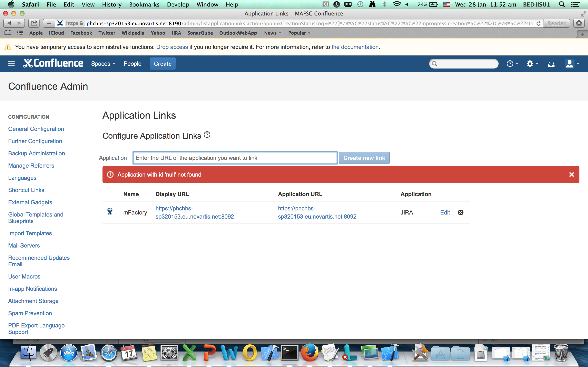588x367 pixels.
Task: Click the notifications tray icon
Action: pyautogui.click(x=551, y=64)
